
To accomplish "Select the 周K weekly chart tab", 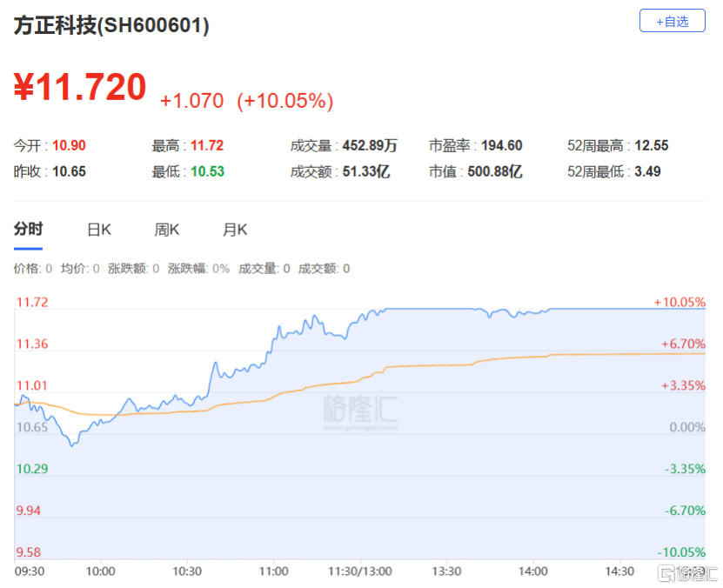I will click(167, 231).
